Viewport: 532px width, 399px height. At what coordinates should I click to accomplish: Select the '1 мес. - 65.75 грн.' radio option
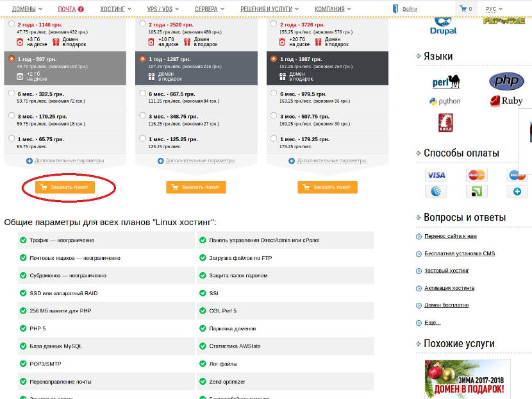(12, 139)
